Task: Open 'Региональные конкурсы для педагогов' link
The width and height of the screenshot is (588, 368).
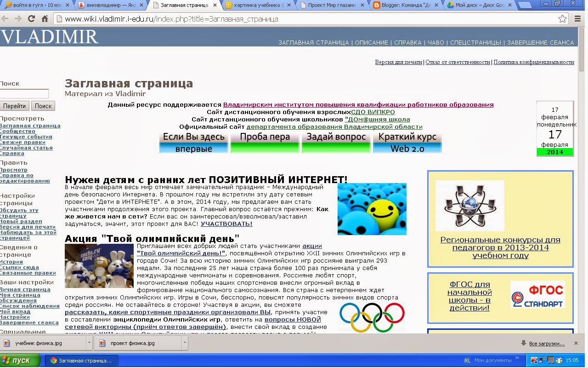Action: pyautogui.click(x=500, y=247)
